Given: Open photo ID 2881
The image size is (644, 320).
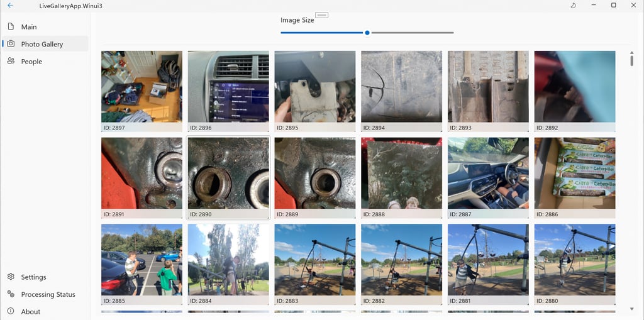Looking at the screenshot, I should (x=488, y=265).
